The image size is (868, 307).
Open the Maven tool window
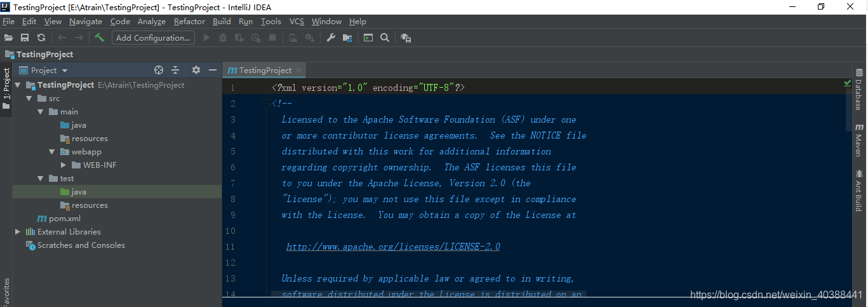[858, 140]
